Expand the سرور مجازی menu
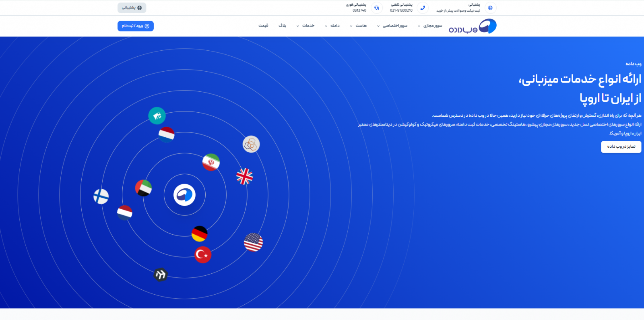 [429, 26]
